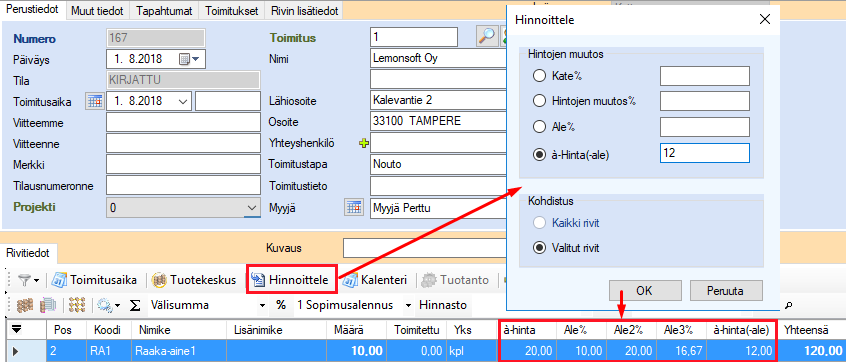Click Peruuta to cancel the dialog

(x=725, y=290)
